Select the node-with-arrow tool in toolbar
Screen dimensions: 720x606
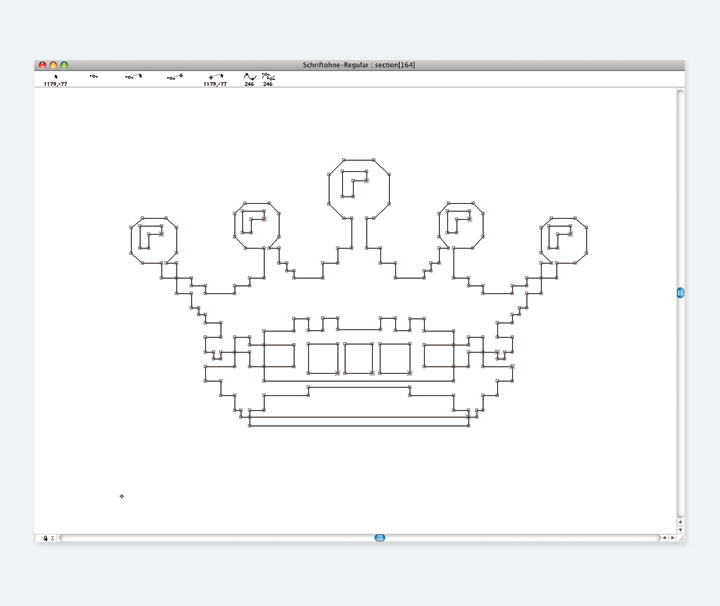coord(133,76)
